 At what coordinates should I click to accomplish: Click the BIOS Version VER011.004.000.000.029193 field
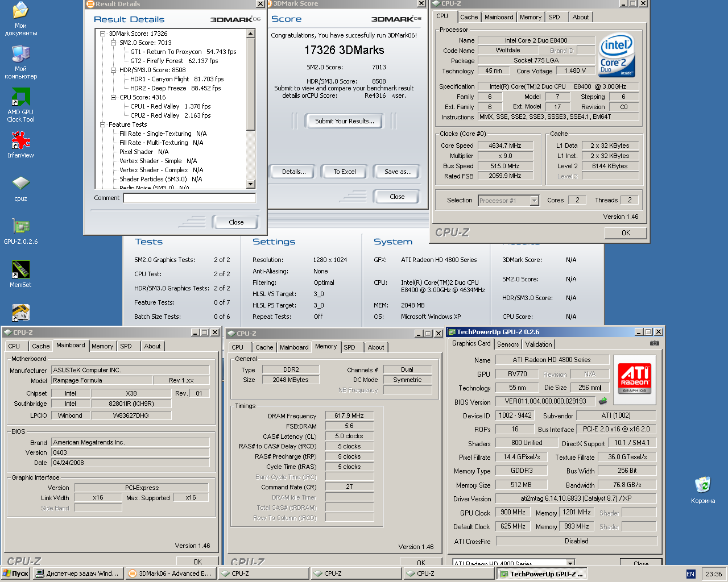545,401
